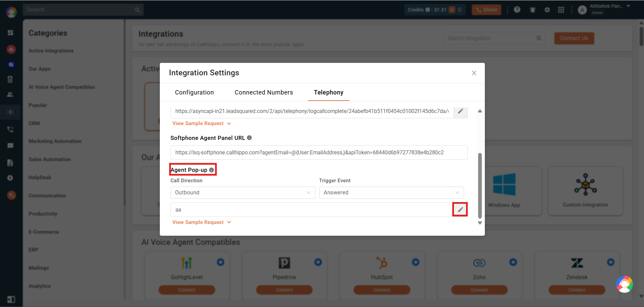The height and width of the screenshot is (307, 644).
Task: Click the top Search box
Action: pos(83,10)
